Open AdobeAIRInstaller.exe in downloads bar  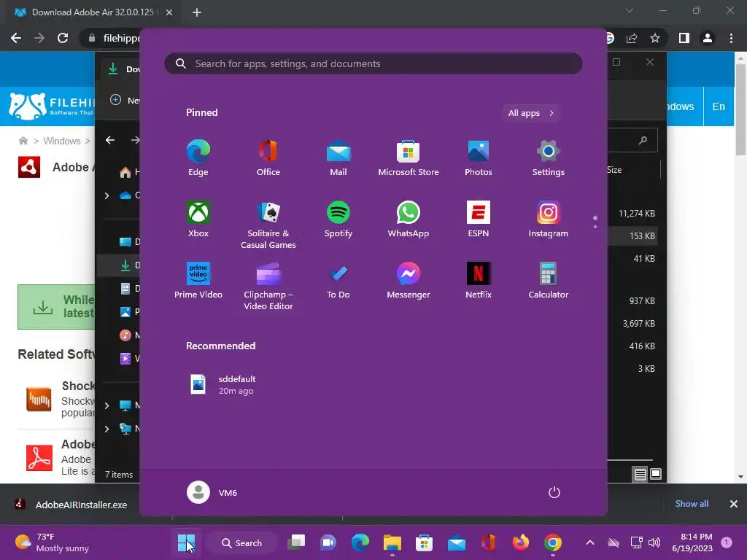point(71,505)
